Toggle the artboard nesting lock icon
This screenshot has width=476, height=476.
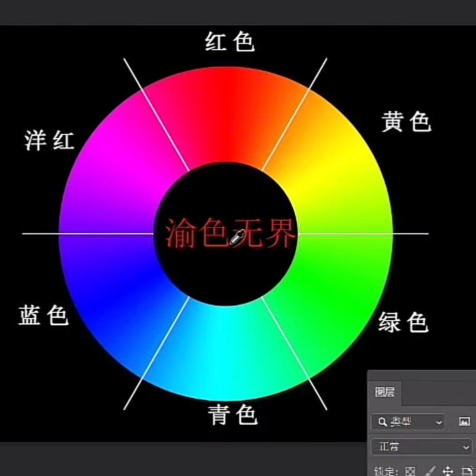coord(467,471)
